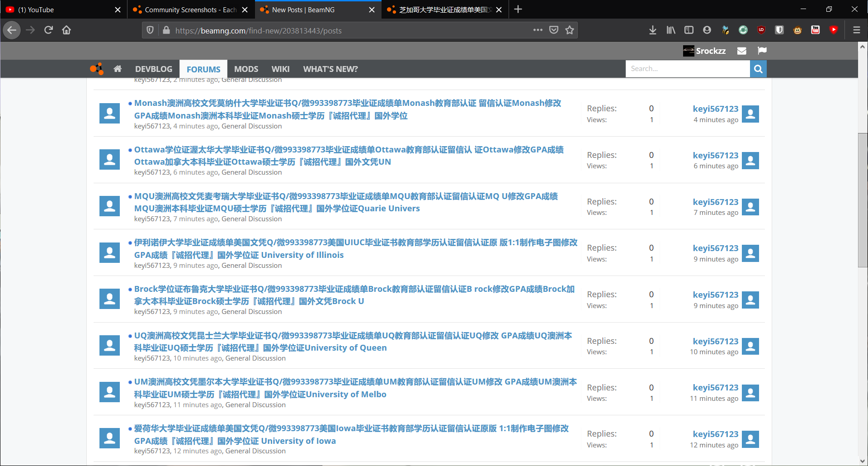Click poster avatar beside the MQU thread

109,206
